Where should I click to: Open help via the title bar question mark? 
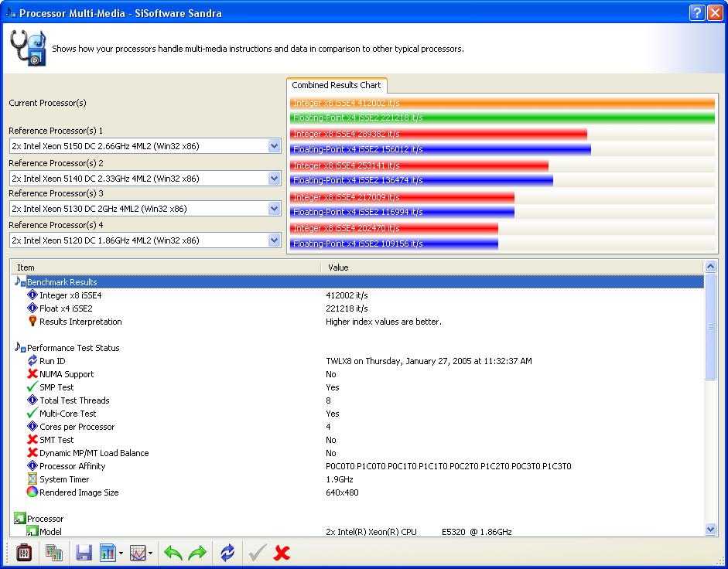[697, 13]
